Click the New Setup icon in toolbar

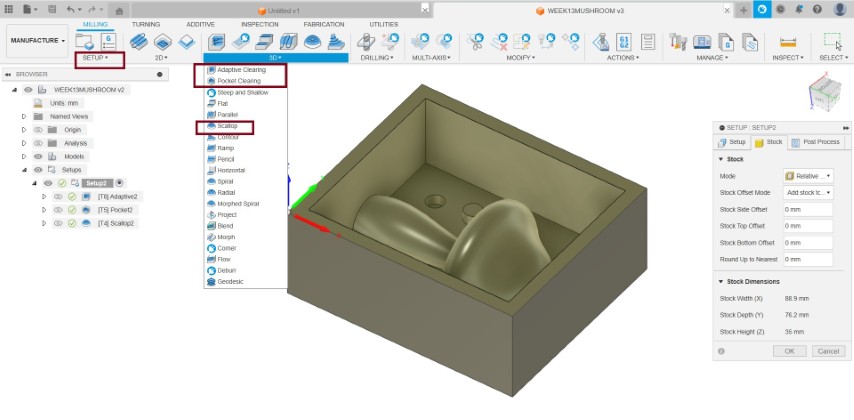click(x=85, y=41)
